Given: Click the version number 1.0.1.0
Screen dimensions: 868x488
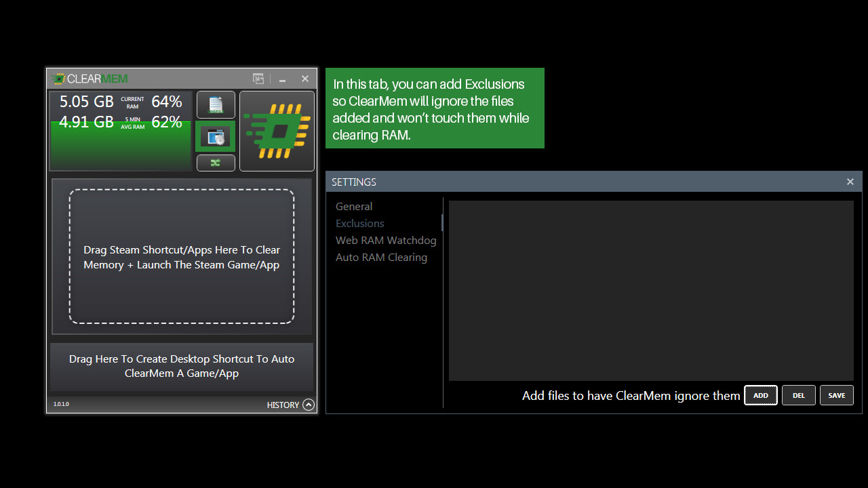Looking at the screenshot, I should point(61,404).
